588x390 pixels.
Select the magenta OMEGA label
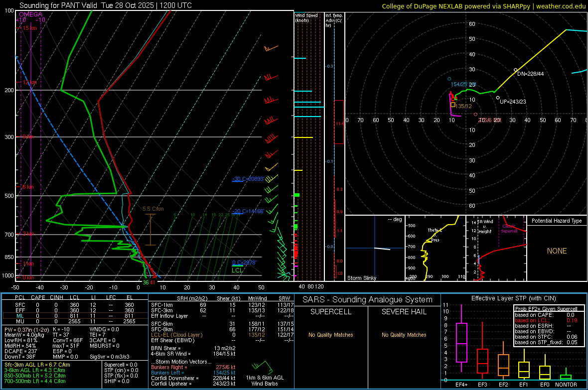[x=30, y=14]
